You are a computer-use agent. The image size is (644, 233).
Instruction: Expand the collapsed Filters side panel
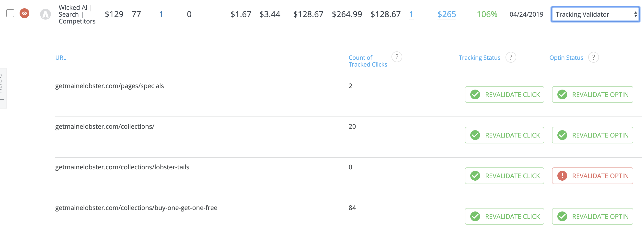[3, 88]
